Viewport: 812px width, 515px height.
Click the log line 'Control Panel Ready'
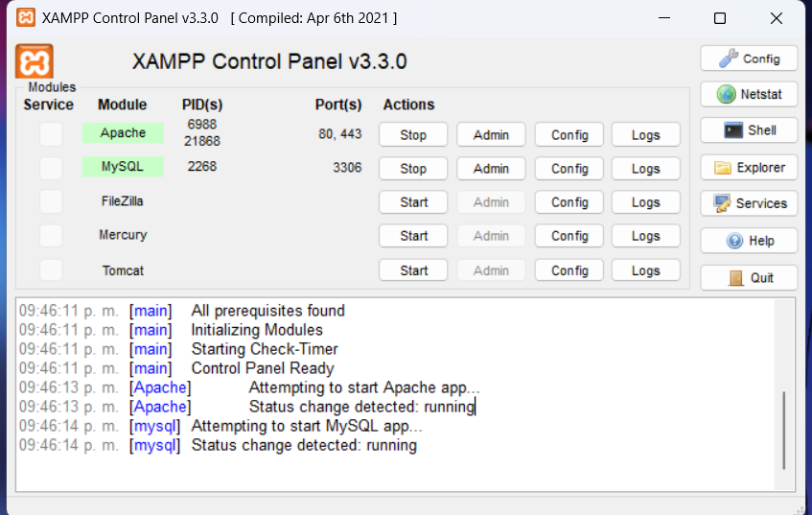[263, 368]
